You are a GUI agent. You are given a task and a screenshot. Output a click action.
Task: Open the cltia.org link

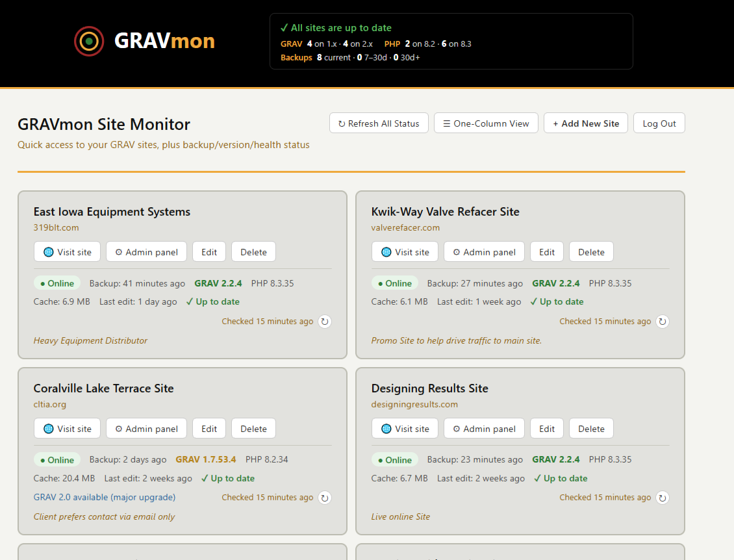click(x=49, y=404)
